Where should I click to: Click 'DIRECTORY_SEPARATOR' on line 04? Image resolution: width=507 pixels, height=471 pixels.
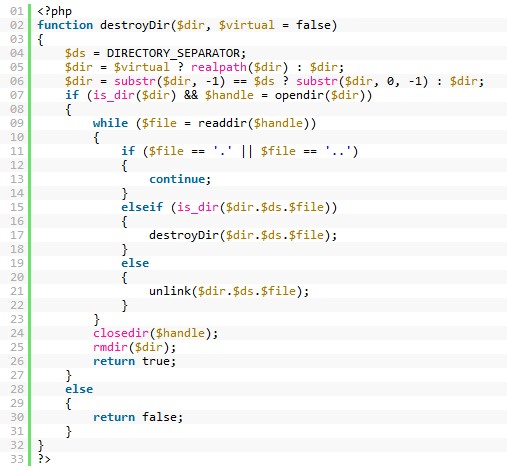click(173, 53)
